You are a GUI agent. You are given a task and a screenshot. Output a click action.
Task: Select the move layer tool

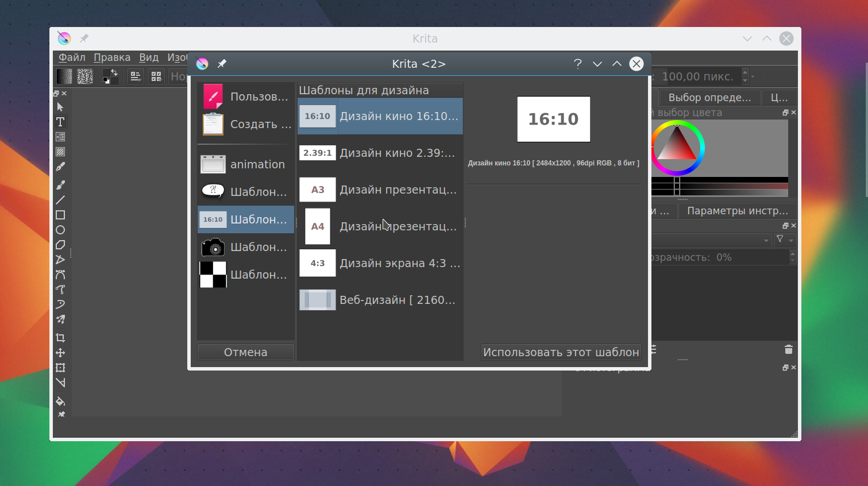pos(60,353)
